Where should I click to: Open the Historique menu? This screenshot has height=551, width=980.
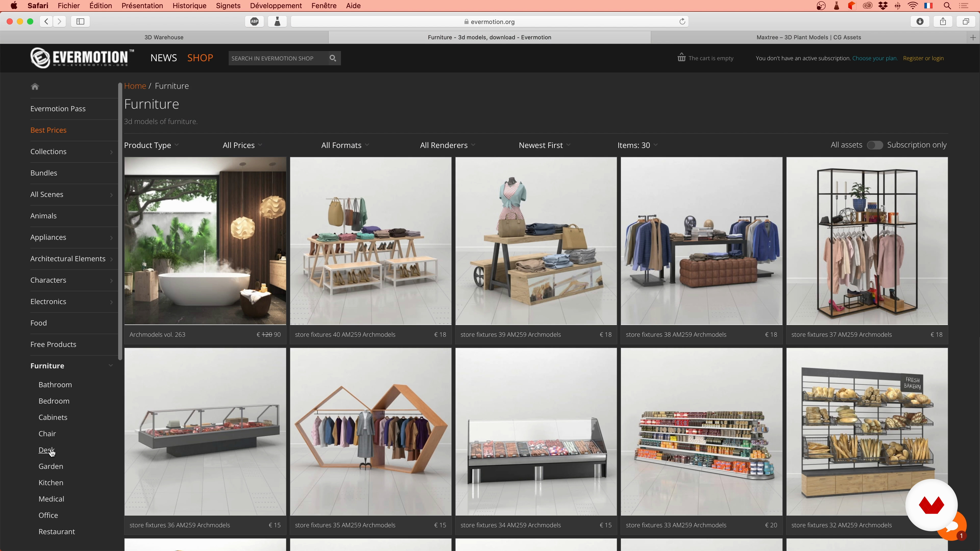click(189, 6)
